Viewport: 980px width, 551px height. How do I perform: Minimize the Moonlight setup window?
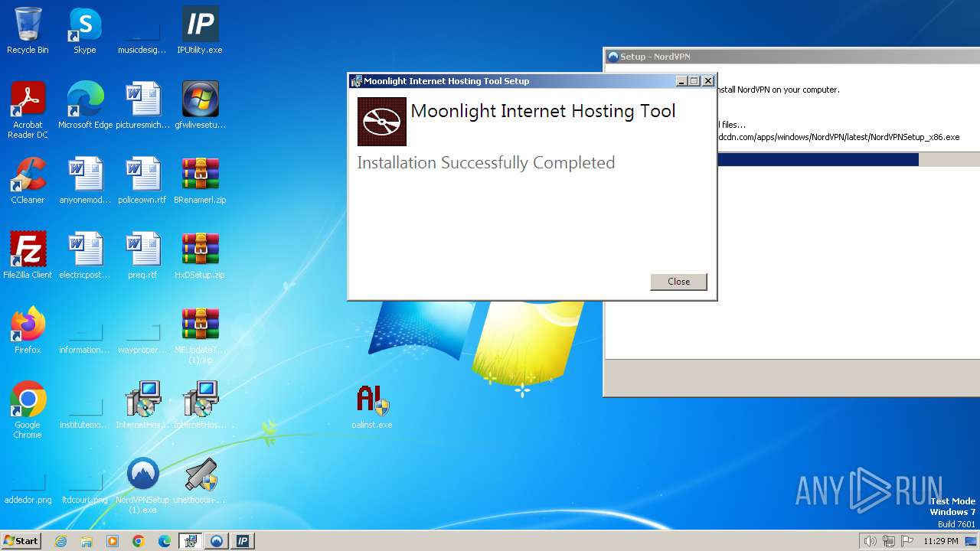(x=681, y=81)
